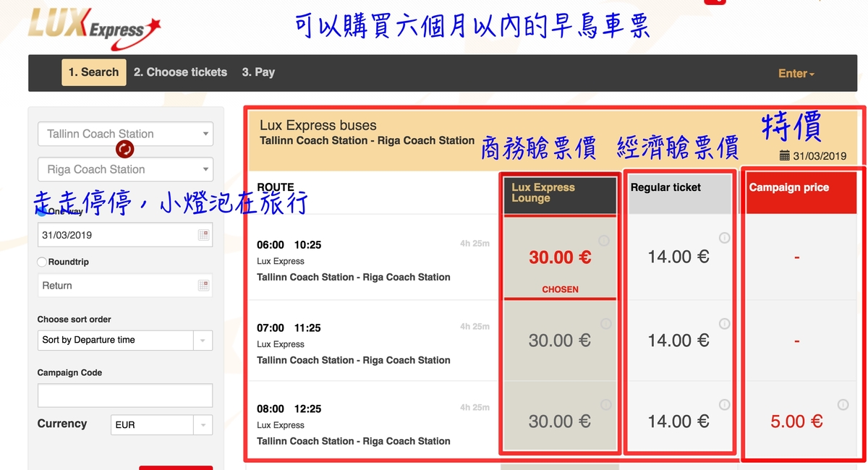Expand the Enter account menu
The image size is (868, 470).
pos(796,74)
